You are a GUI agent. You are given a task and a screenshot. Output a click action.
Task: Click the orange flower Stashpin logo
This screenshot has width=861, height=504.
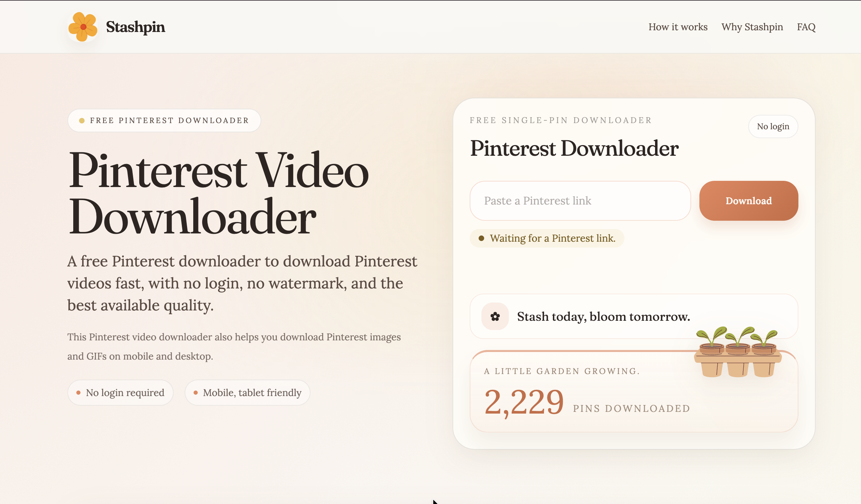pos(83,27)
